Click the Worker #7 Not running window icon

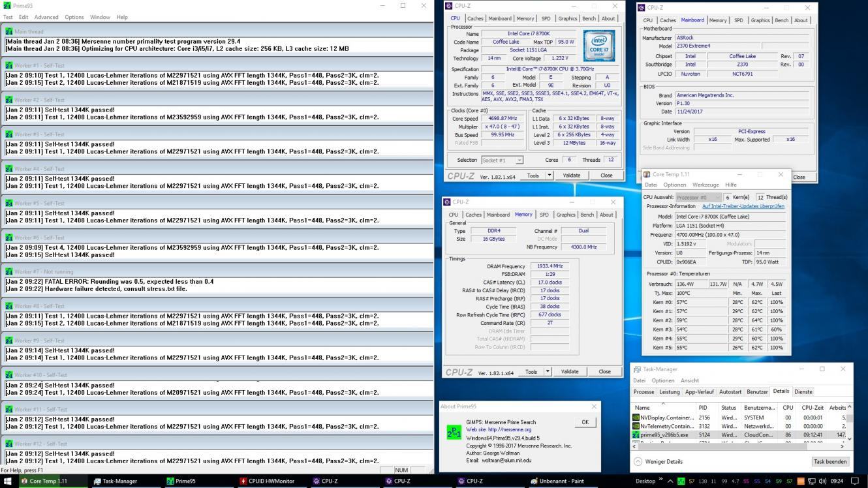click(x=9, y=271)
